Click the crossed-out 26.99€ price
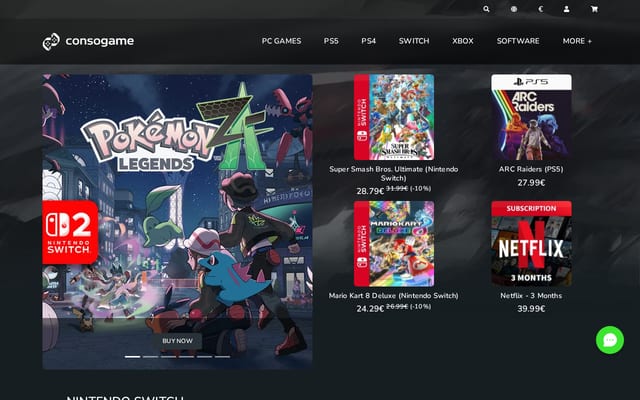The height and width of the screenshot is (400, 640). point(397,306)
